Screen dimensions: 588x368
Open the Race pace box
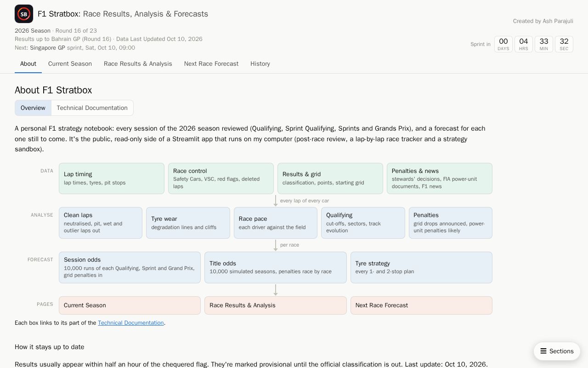276,223
